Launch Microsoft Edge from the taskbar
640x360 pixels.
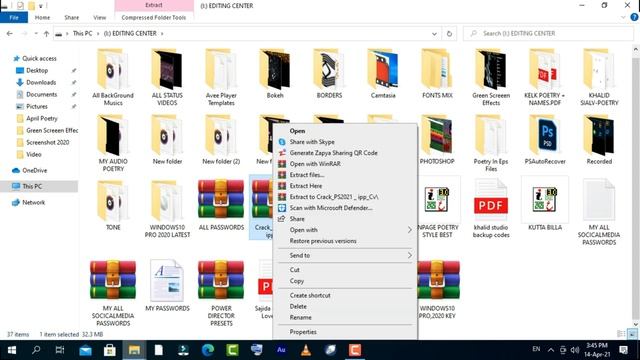pyautogui.click(x=208, y=350)
